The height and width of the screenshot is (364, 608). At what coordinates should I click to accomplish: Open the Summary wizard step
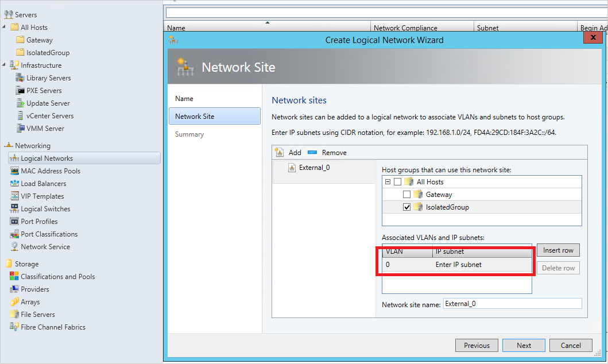tap(189, 134)
